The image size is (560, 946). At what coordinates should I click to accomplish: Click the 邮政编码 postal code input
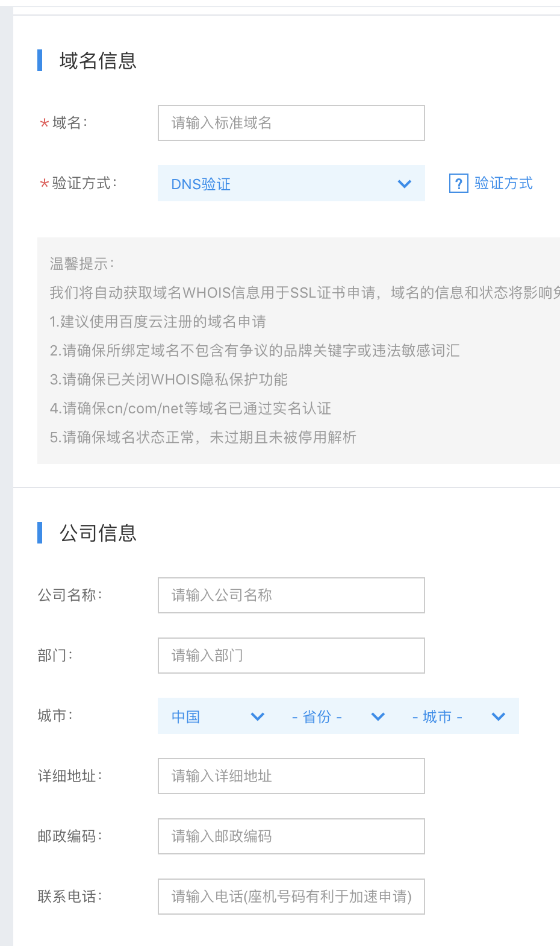click(291, 836)
